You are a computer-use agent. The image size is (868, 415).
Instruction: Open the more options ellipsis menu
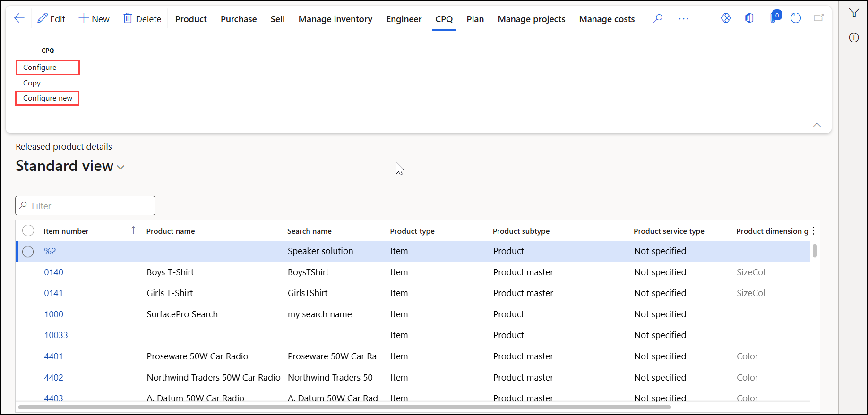[x=684, y=19]
